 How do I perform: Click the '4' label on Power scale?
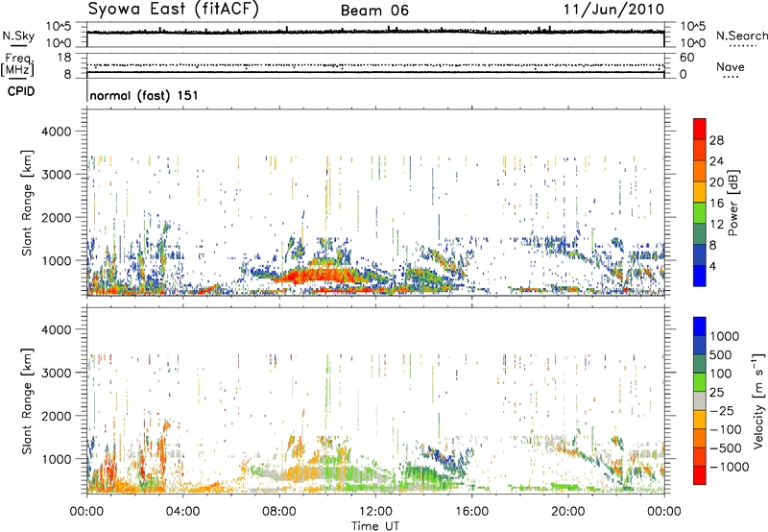pos(712,266)
